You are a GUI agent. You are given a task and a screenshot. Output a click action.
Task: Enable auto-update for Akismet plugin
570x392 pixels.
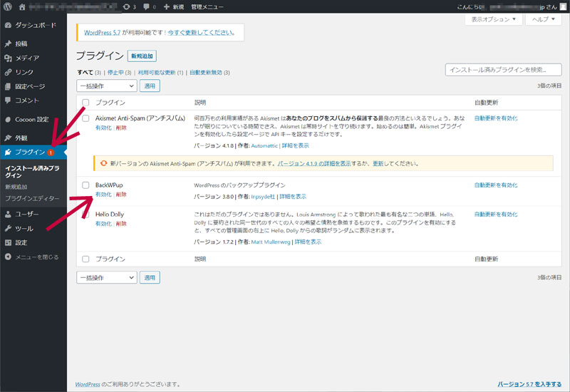[496, 118]
